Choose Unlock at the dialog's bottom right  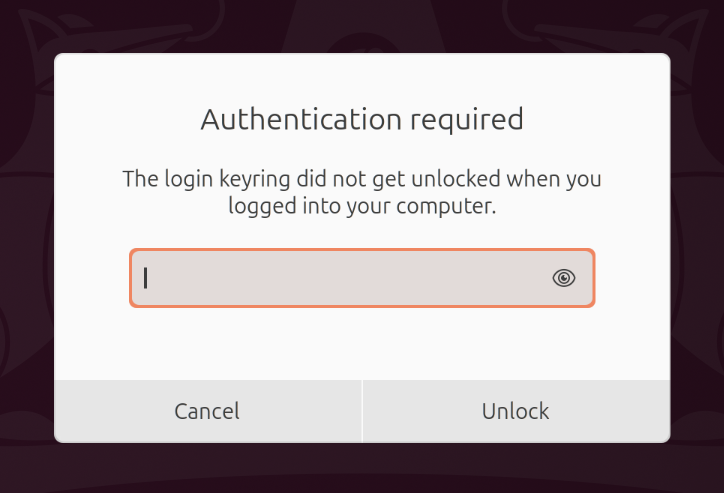pyautogui.click(x=515, y=411)
